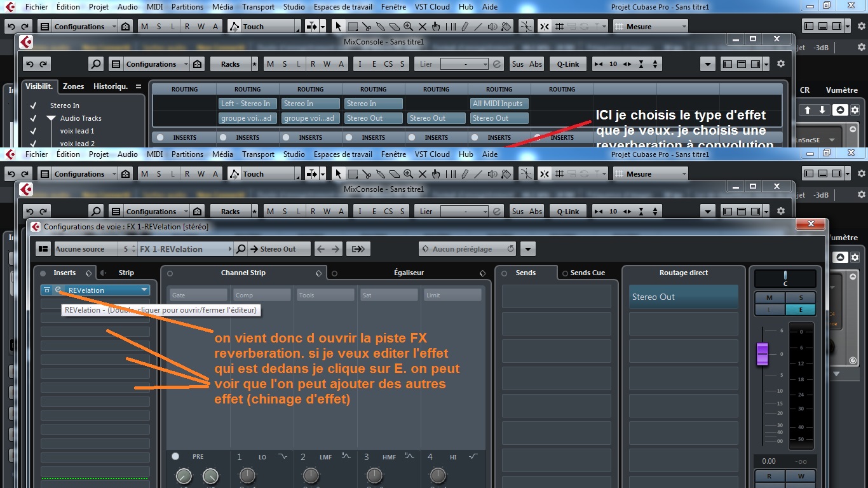Open the gear settings of the lower MixConsole toolbar
Screen dimensions: 868x488
coord(781,212)
